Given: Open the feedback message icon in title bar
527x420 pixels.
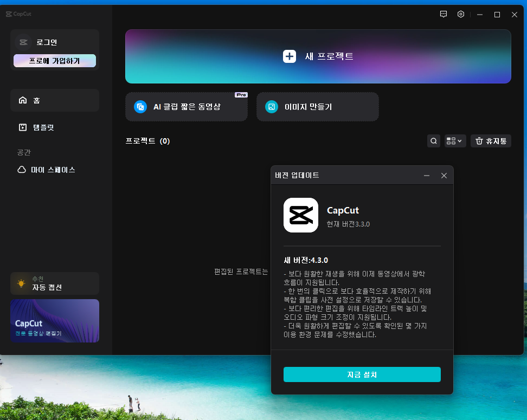Looking at the screenshot, I should [444, 14].
